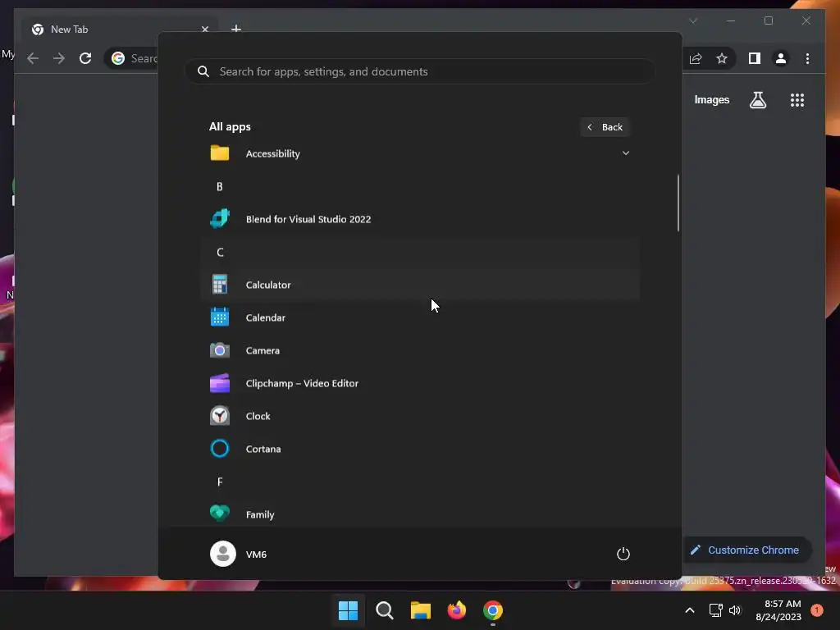Open network icon in system tray
Image resolution: width=840 pixels, height=630 pixels.
click(715, 610)
